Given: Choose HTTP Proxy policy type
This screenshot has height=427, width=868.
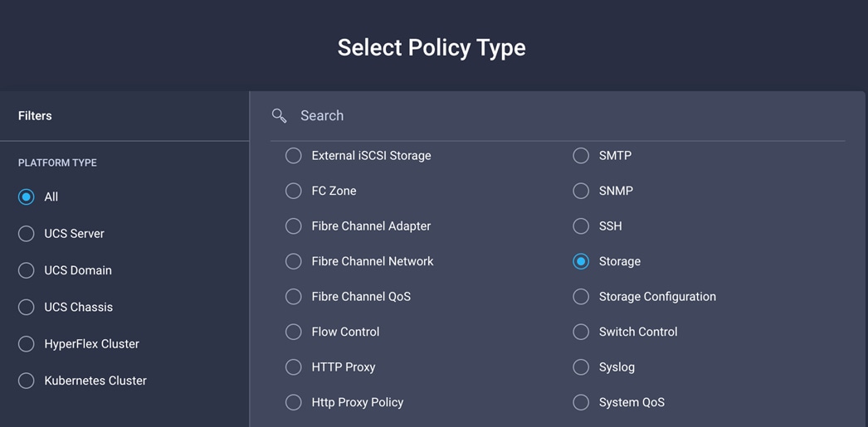Looking at the screenshot, I should (294, 366).
